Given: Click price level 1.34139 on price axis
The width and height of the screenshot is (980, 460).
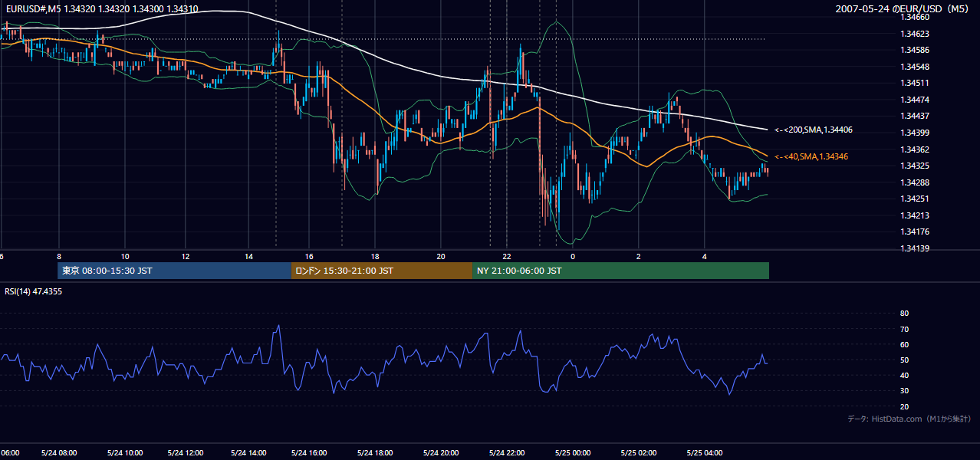Looking at the screenshot, I should tap(916, 248).
